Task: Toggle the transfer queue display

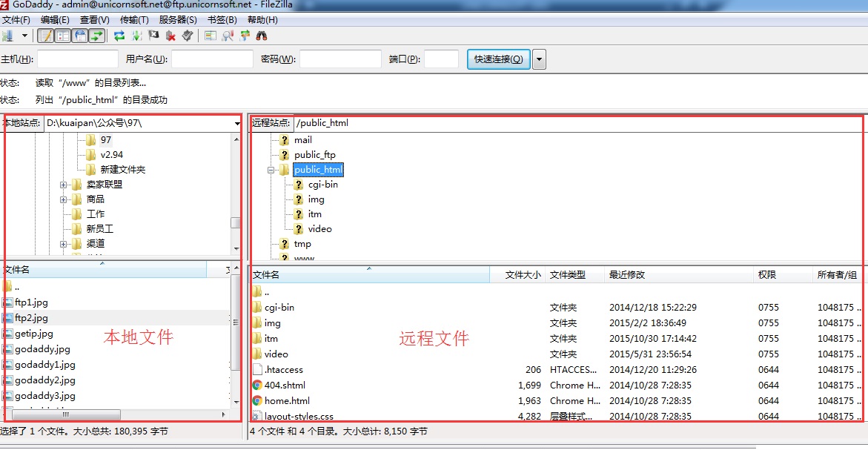Action: point(96,36)
